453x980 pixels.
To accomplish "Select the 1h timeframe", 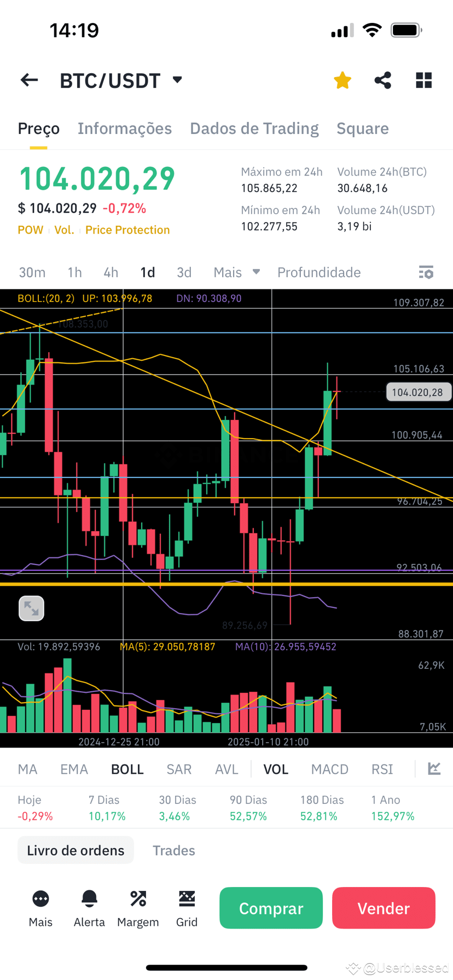I will coord(74,272).
